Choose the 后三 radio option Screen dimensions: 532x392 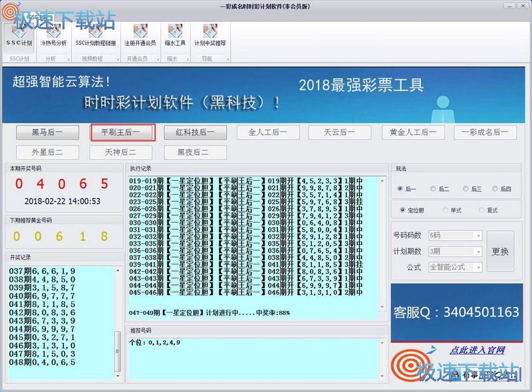(467, 189)
